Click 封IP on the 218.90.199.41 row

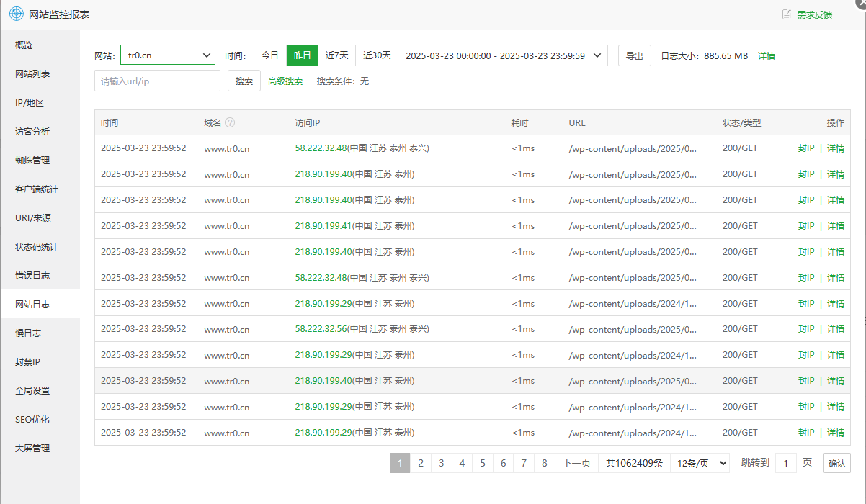[x=806, y=226]
